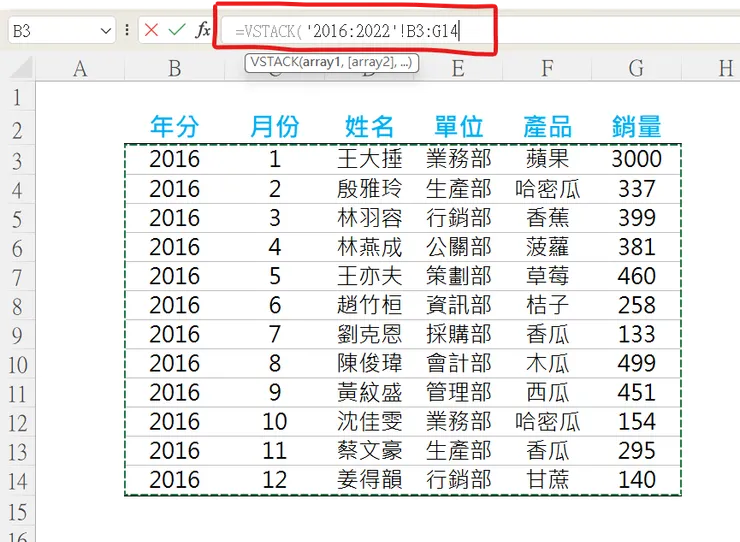
Task: Click into the VSTACK formula bar
Action: pyautogui.click(x=480, y=31)
